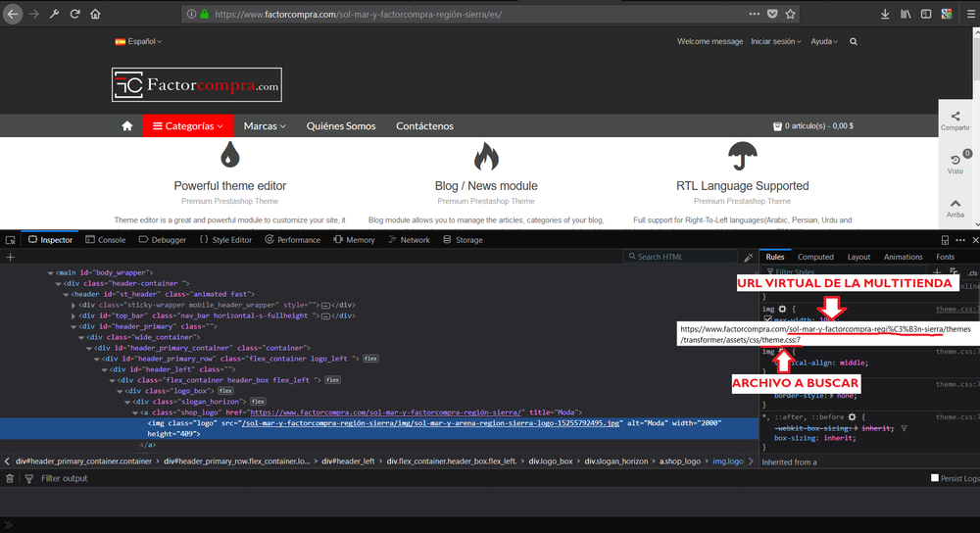The width and height of the screenshot is (980, 533).
Task: Switch to the Console tab
Action: (x=105, y=240)
